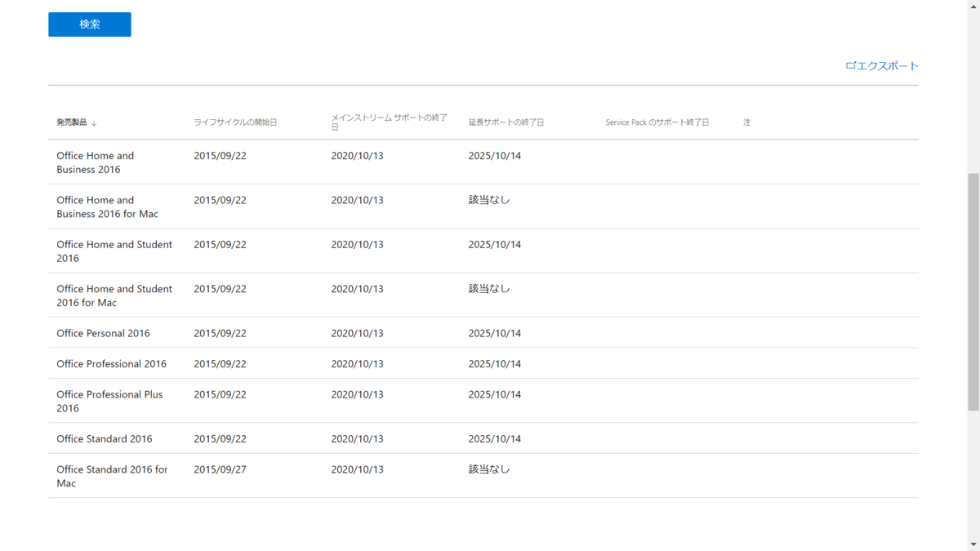Screen dimensions: 980x551
Task: Click Office Standard 2016 product name
Action: pyautogui.click(x=105, y=439)
